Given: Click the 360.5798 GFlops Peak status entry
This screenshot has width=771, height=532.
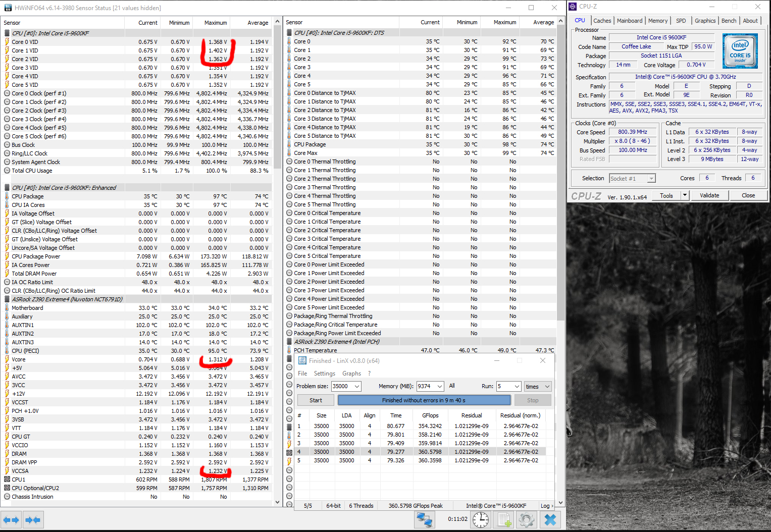Looking at the screenshot, I should pyautogui.click(x=415, y=506).
